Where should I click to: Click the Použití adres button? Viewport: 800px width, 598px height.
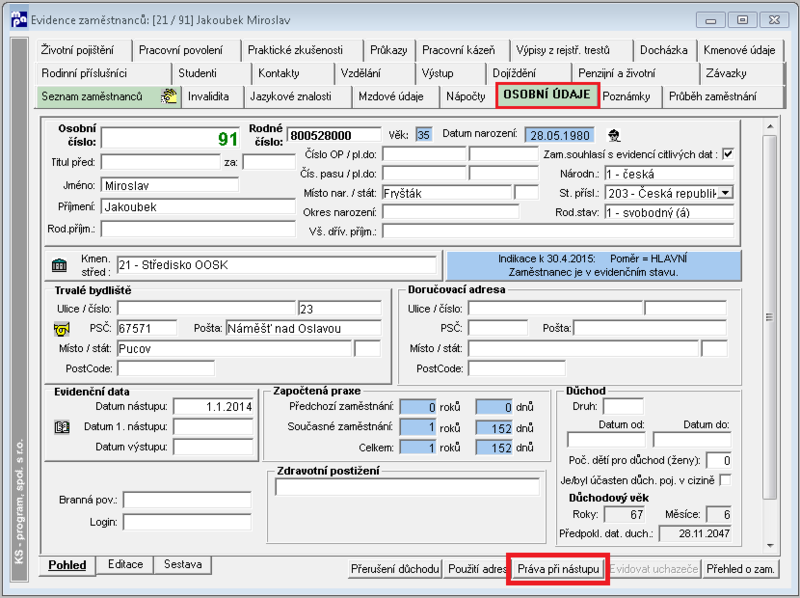tap(477, 569)
